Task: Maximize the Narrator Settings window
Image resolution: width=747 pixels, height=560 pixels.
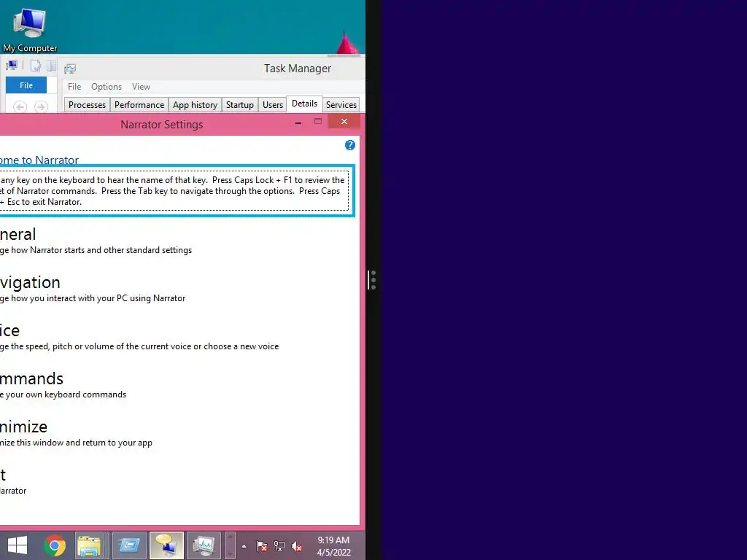Action: (318, 122)
